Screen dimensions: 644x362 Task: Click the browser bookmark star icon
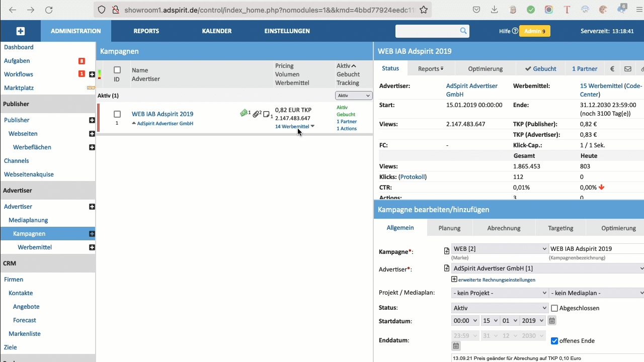424,10
